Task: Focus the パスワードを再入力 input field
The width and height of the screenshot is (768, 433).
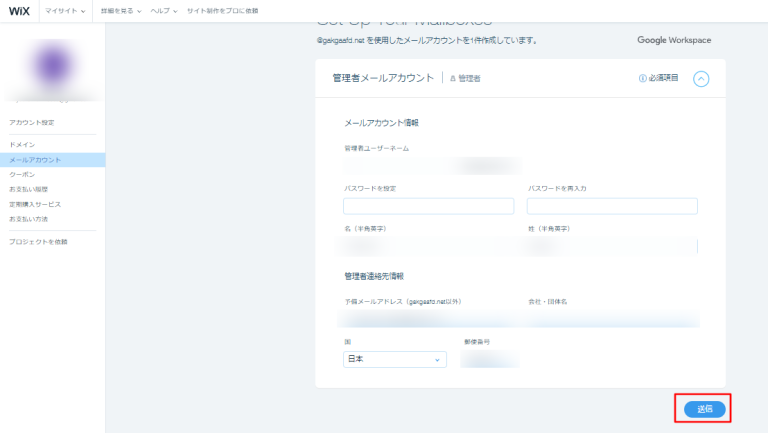Action: click(x=612, y=206)
